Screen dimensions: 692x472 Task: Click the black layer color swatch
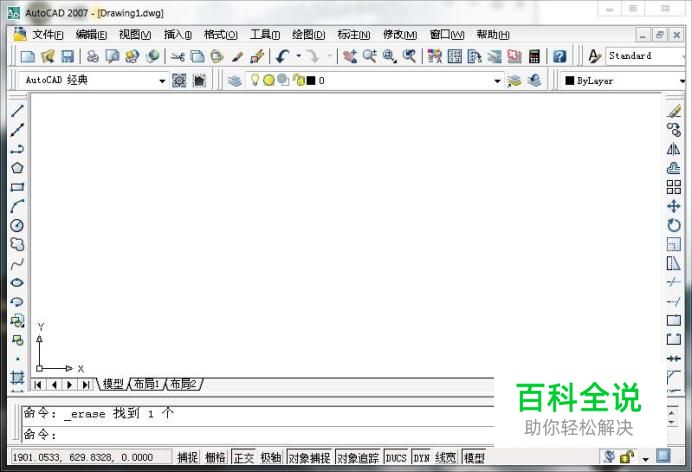[x=311, y=81]
